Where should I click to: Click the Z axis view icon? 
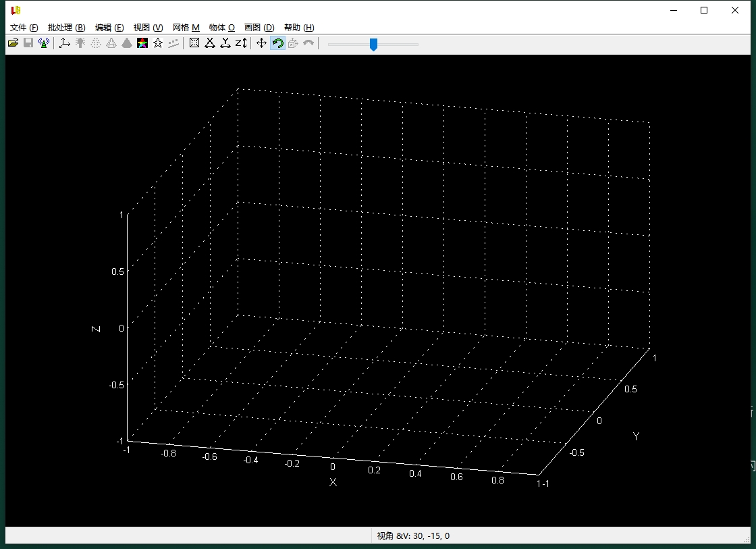coord(241,43)
